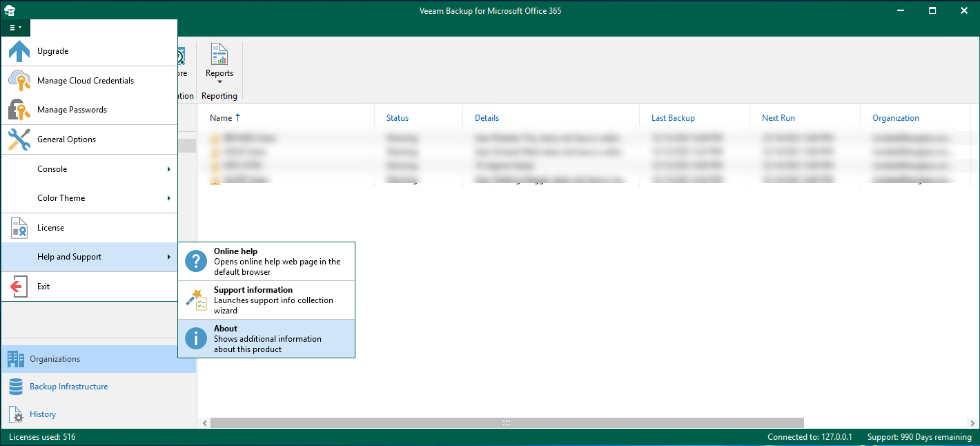Viewport: 980px width, 446px height.
Task: Select Help and Support menu entry
Action: tap(89, 257)
